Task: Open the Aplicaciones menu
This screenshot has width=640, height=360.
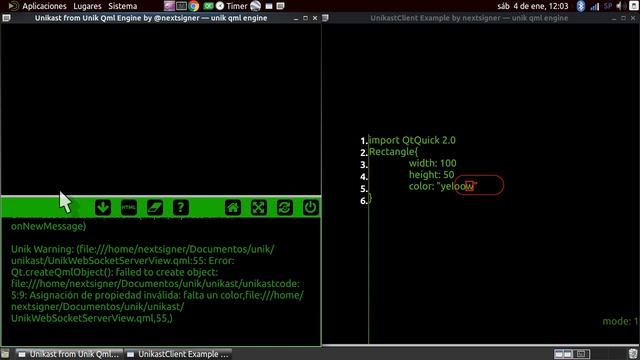Action: (44, 6)
